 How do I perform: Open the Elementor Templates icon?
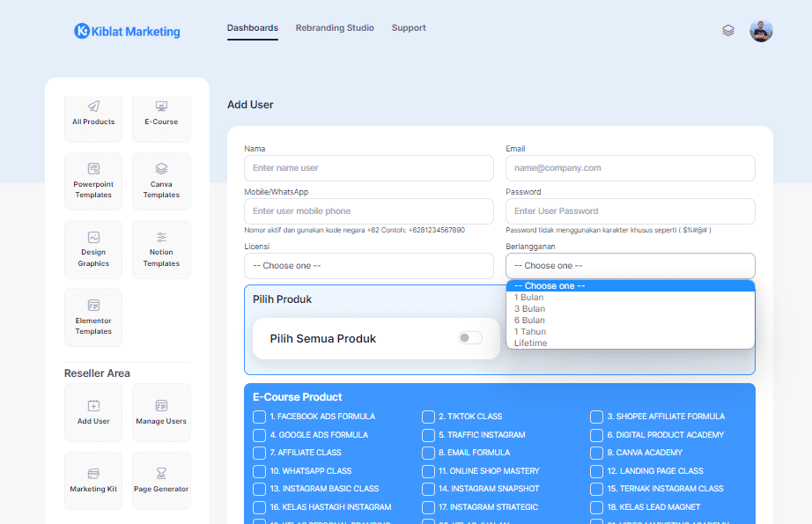coord(93,305)
